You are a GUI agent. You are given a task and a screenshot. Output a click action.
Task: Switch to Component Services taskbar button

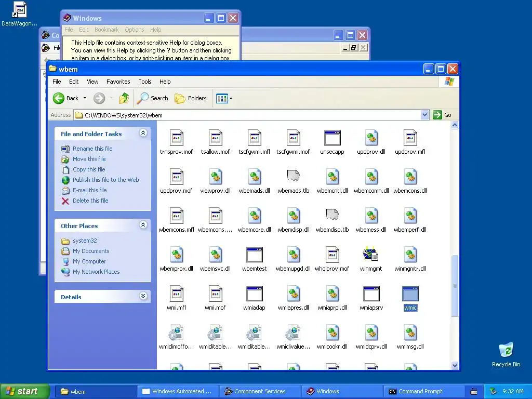coord(260,392)
